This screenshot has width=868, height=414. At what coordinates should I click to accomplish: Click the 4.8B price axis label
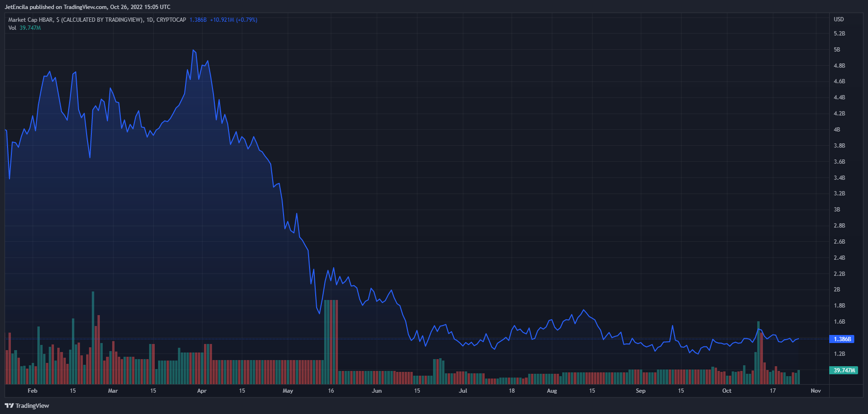point(839,66)
